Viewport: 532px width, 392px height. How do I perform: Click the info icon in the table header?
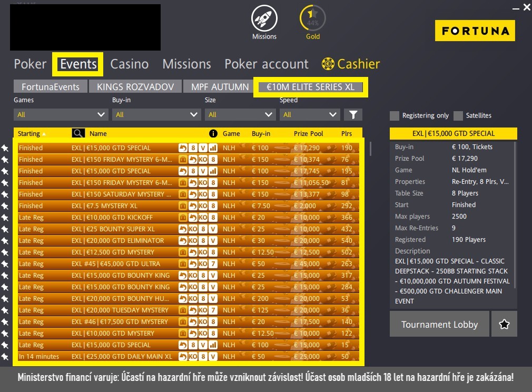(x=213, y=133)
